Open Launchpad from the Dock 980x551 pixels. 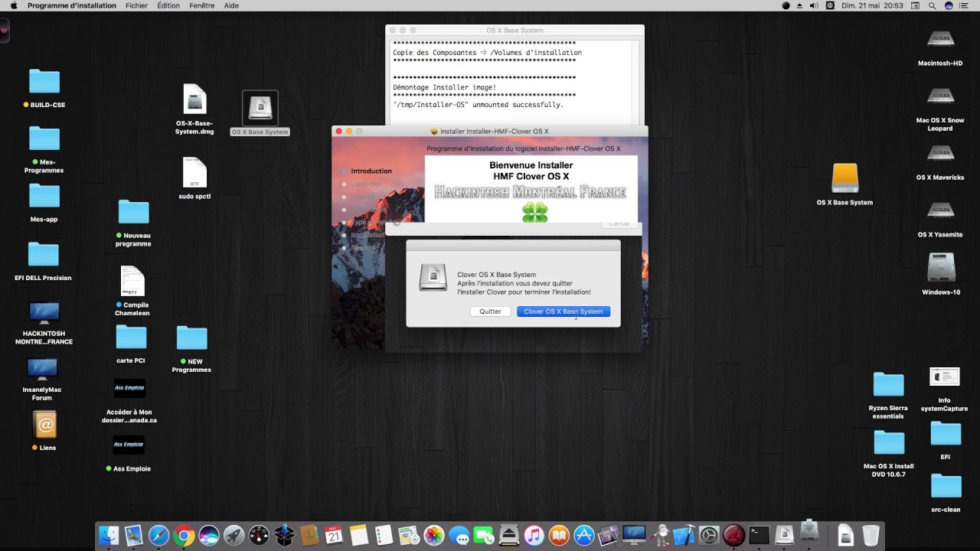(234, 535)
